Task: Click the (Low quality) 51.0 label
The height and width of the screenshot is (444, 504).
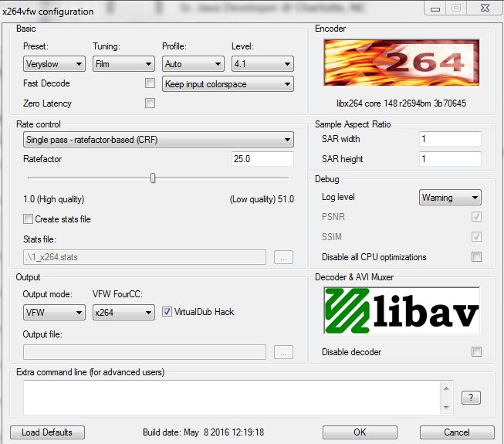Action: (262, 199)
